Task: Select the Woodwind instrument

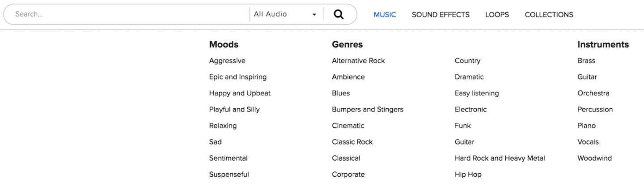Action: (594, 158)
